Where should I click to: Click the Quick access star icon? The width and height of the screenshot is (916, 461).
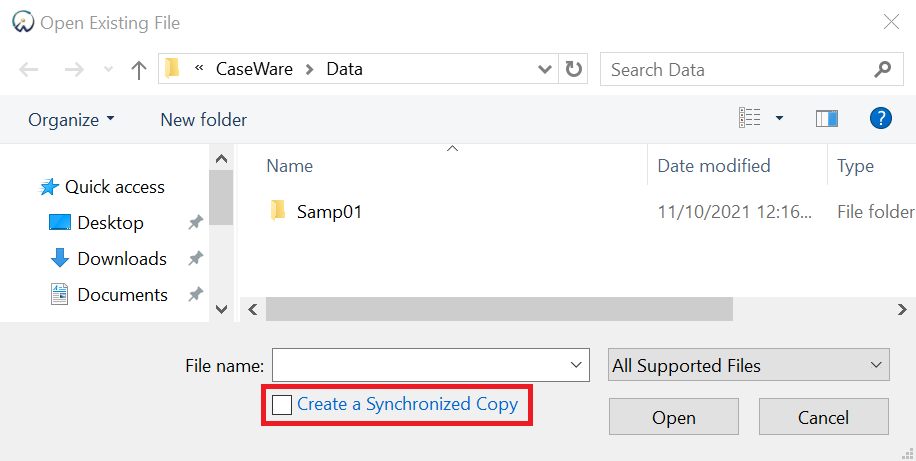pyautogui.click(x=49, y=187)
